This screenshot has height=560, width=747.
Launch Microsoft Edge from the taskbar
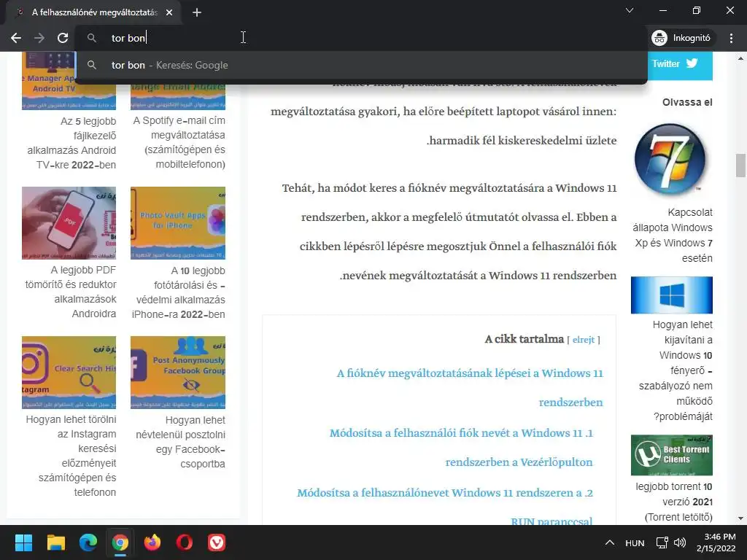pos(88,542)
